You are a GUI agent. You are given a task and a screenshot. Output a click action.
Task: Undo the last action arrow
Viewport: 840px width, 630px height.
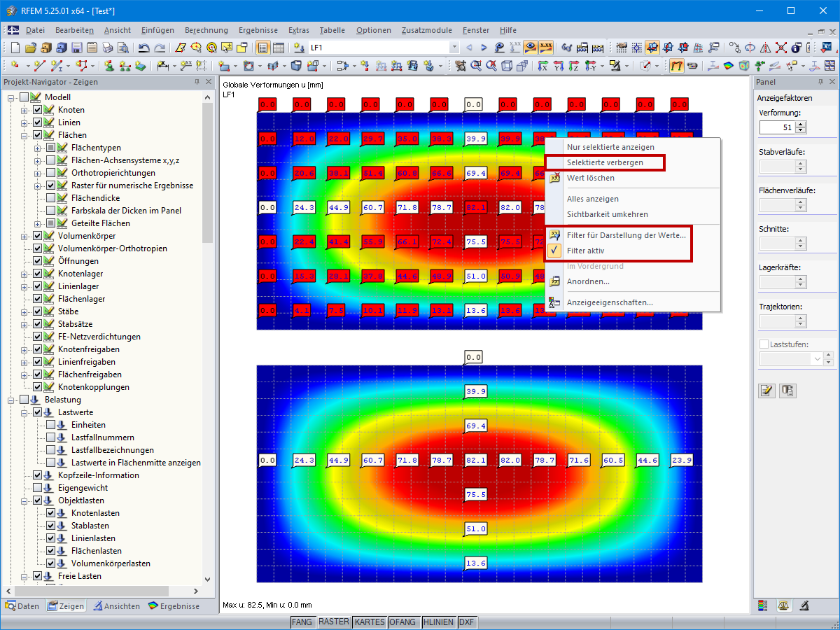point(143,48)
